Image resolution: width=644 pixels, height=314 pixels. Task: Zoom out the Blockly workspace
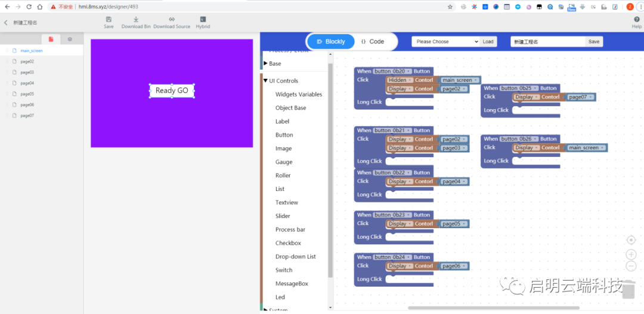coord(631,266)
